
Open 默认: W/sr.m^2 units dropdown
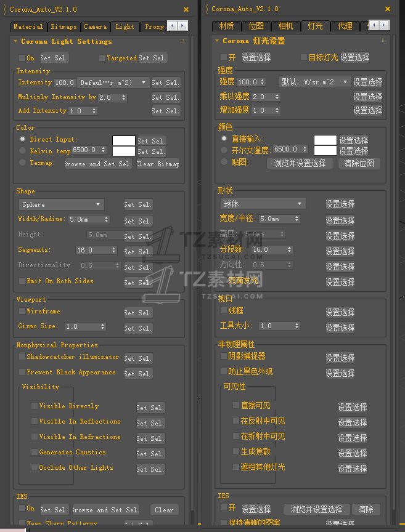(314, 82)
